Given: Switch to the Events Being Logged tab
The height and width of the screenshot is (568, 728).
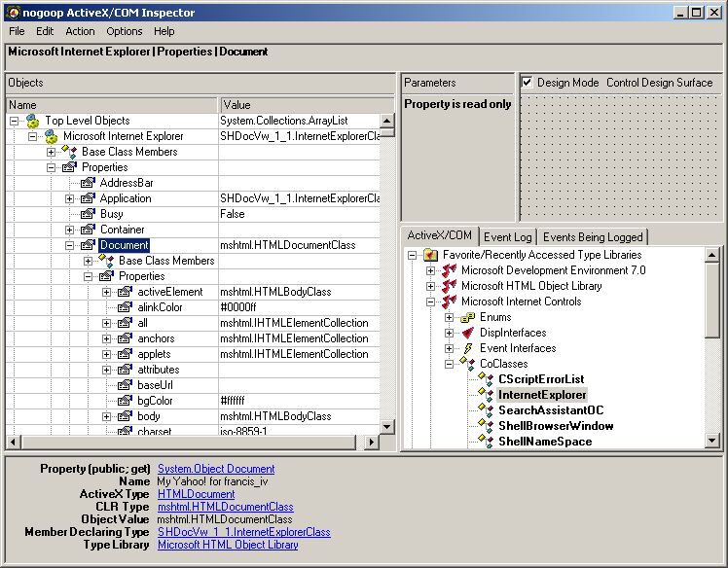Looking at the screenshot, I should (593, 237).
